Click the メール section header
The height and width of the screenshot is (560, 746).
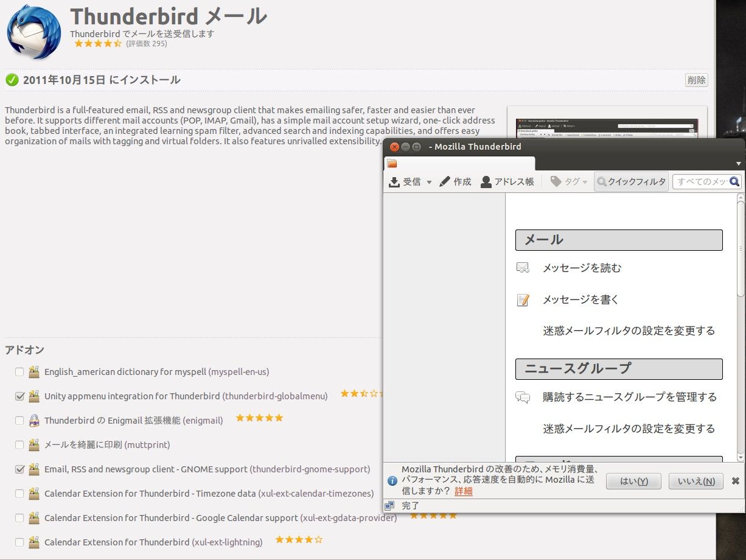619,240
